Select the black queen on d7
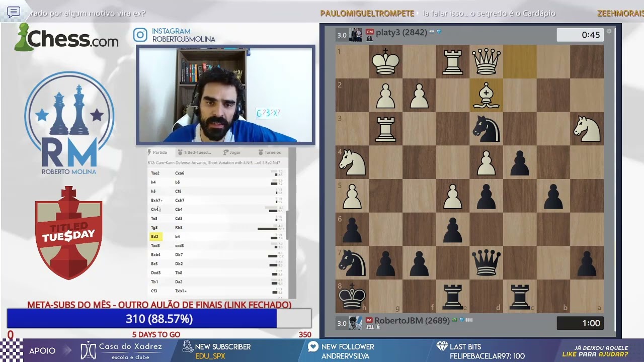This screenshot has height=362, width=644. tap(486, 262)
